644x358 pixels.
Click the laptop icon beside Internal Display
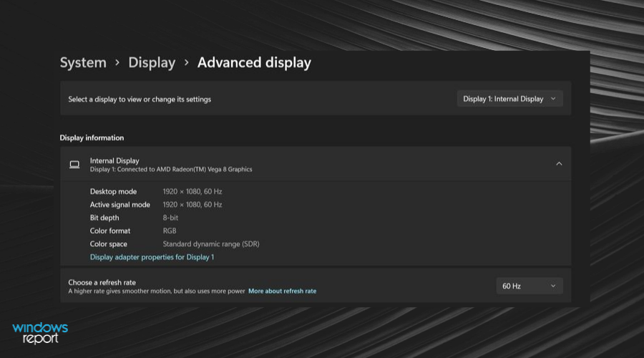[x=74, y=165]
